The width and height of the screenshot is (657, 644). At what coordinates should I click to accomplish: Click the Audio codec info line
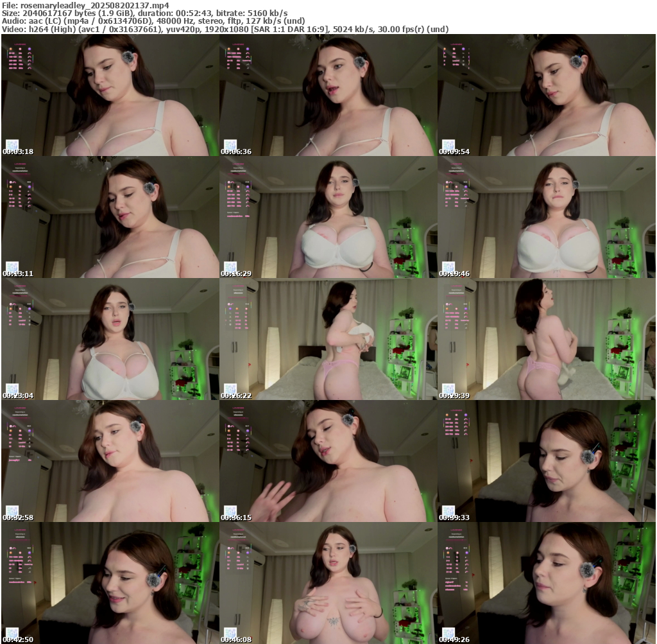click(153, 21)
